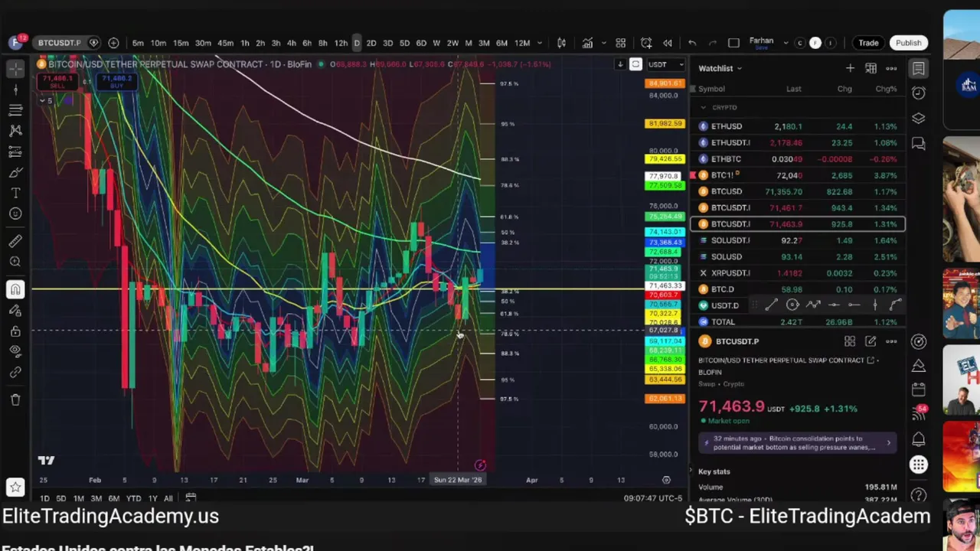980x551 pixels.
Task: Open the favorites star toolbar
Action: 15,487
